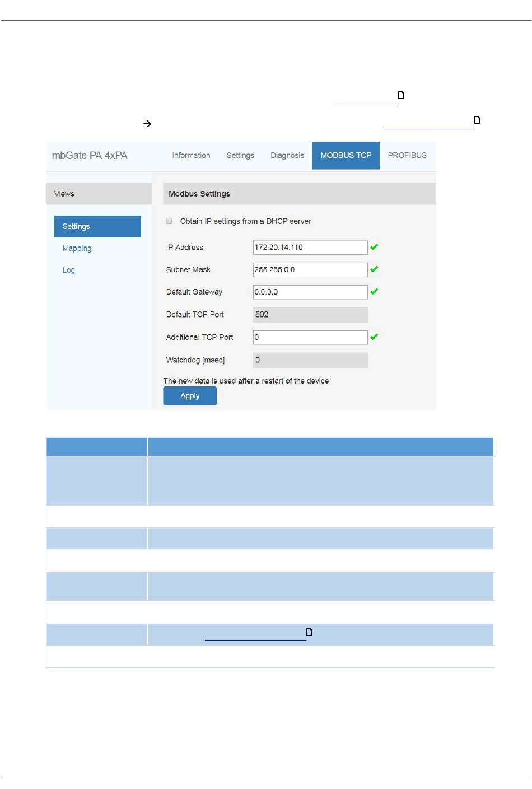Click the green checkmark beside Default Gateway
This screenshot has width=532, height=789.
[x=374, y=292]
